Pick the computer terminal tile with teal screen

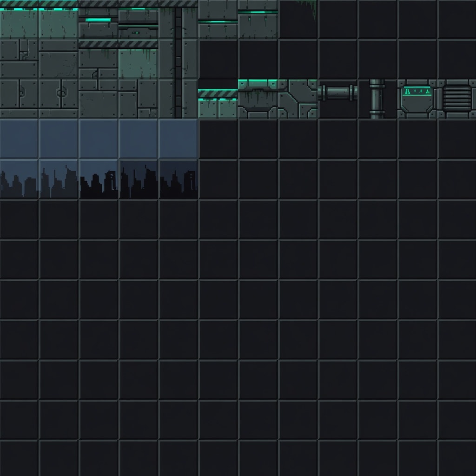tap(417, 99)
